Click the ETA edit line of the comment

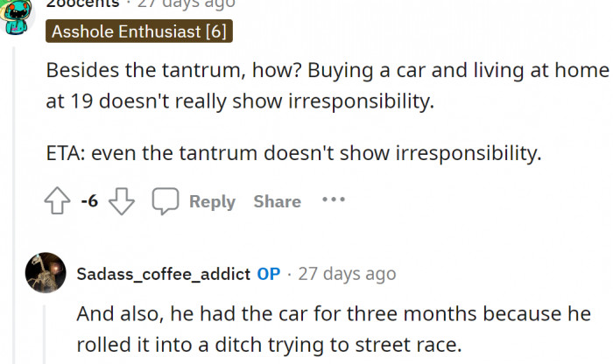pos(294,154)
